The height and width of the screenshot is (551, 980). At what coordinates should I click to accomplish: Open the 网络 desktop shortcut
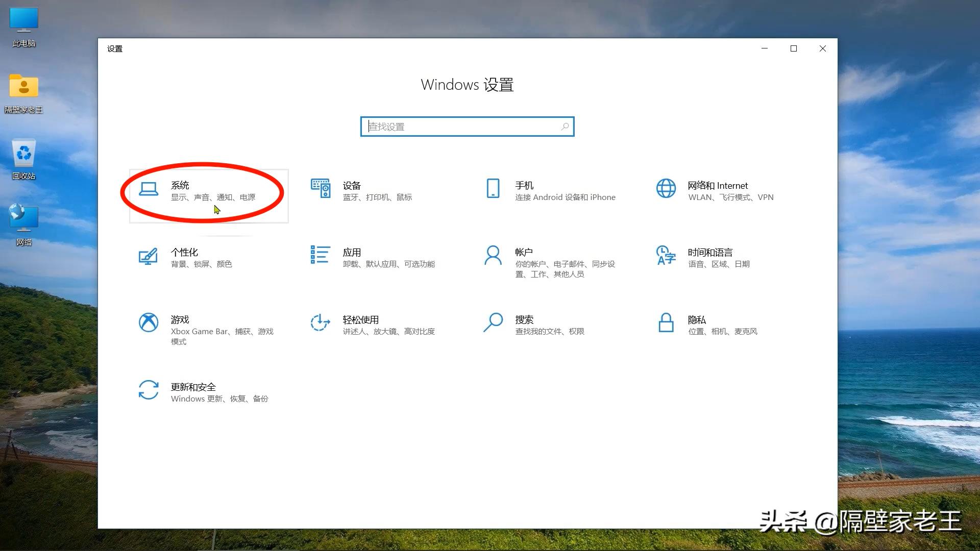point(23,220)
